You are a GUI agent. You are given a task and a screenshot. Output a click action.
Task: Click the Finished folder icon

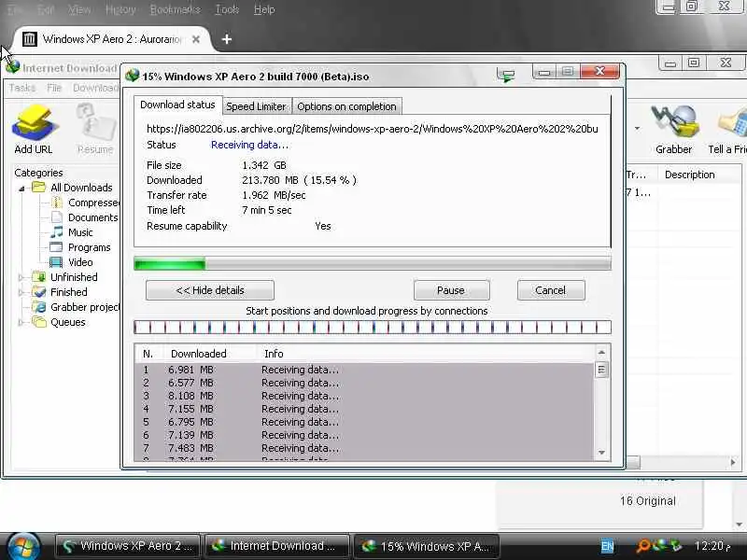38,292
